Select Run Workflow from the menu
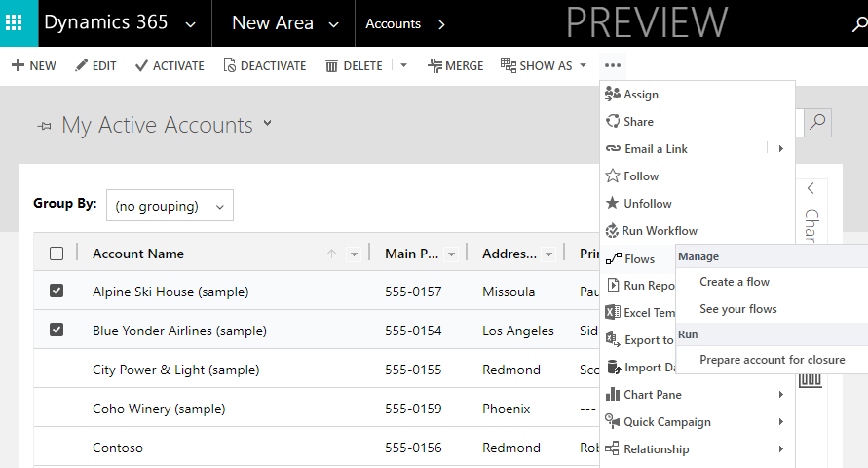 [x=659, y=231]
